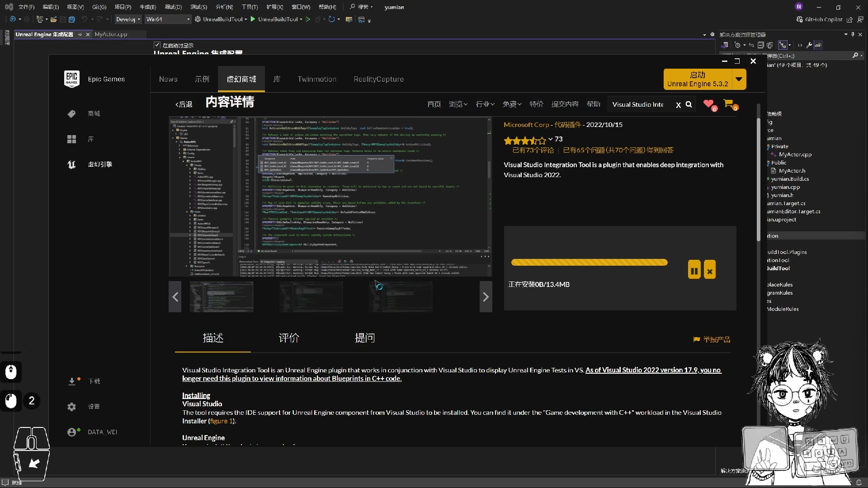The width and height of the screenshot is (868, 488).
Task: Click Microsoft Corp publisher link
Action: 526,125
